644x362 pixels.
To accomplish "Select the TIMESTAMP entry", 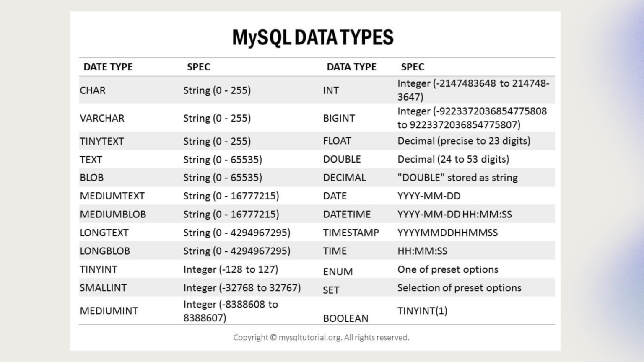I will [351, 233].
